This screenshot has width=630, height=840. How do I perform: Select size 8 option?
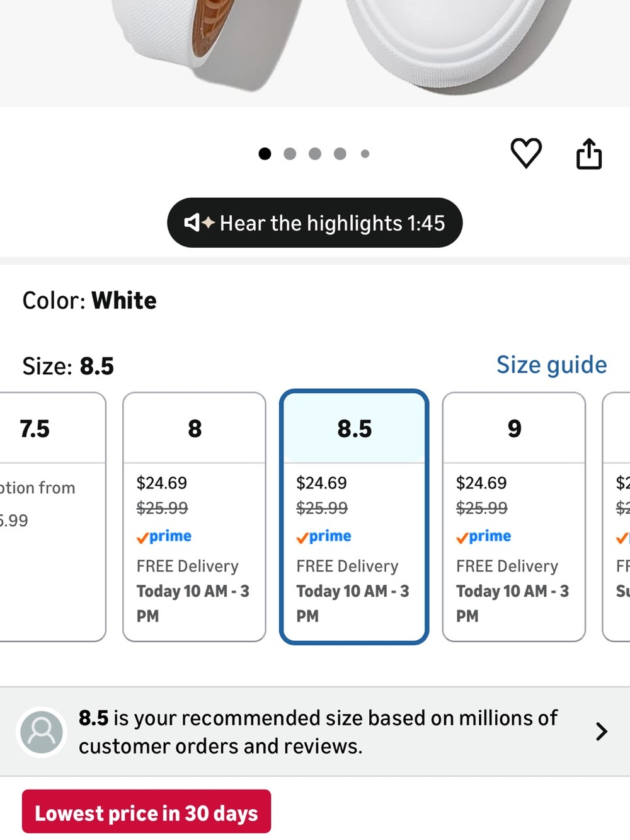coord(194,517)
